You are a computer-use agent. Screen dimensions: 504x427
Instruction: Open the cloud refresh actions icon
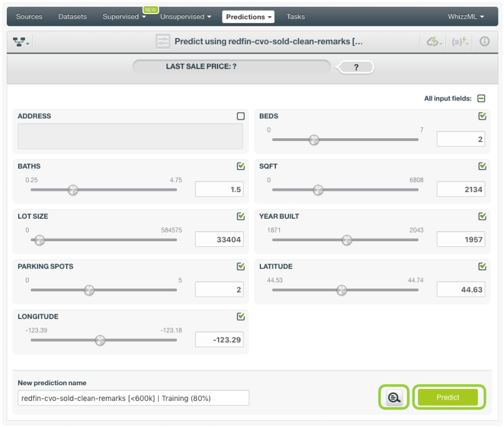pyautogui.click(x=434, y=42)
